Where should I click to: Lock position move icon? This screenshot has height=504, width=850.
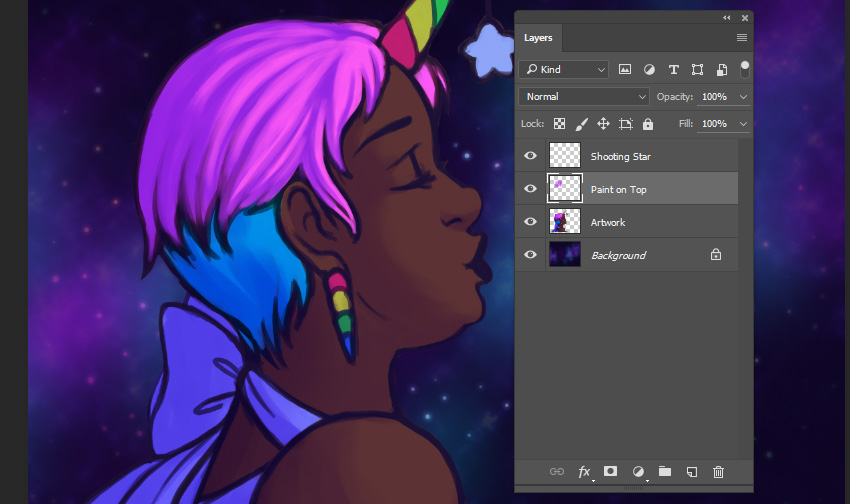click(603, 124)
